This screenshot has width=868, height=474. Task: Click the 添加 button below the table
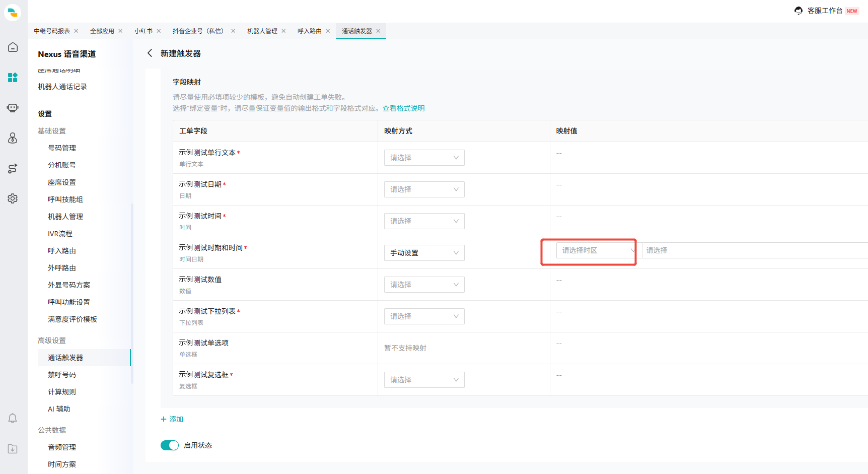pos(172,419)
